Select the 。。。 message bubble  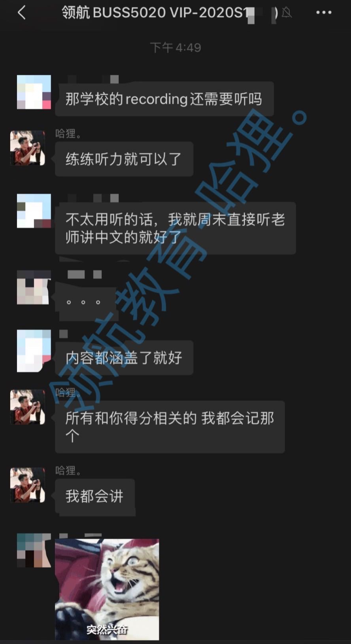click(85, 302)
